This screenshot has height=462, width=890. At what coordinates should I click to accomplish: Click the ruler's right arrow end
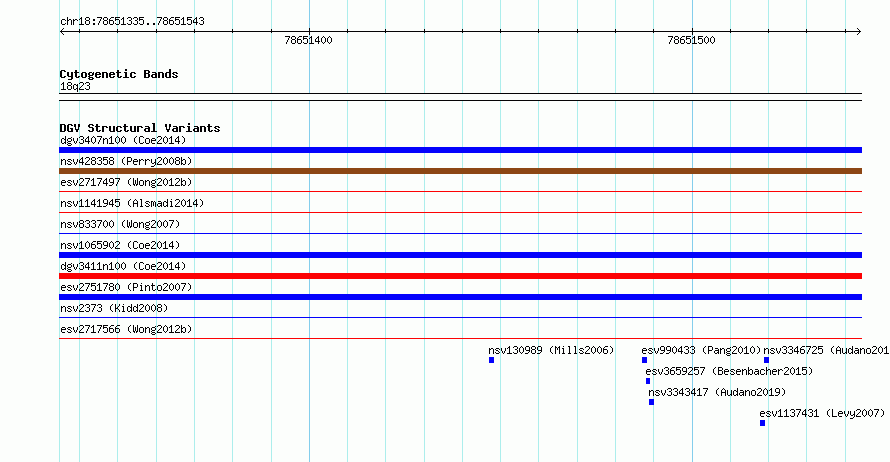point(858,32)
